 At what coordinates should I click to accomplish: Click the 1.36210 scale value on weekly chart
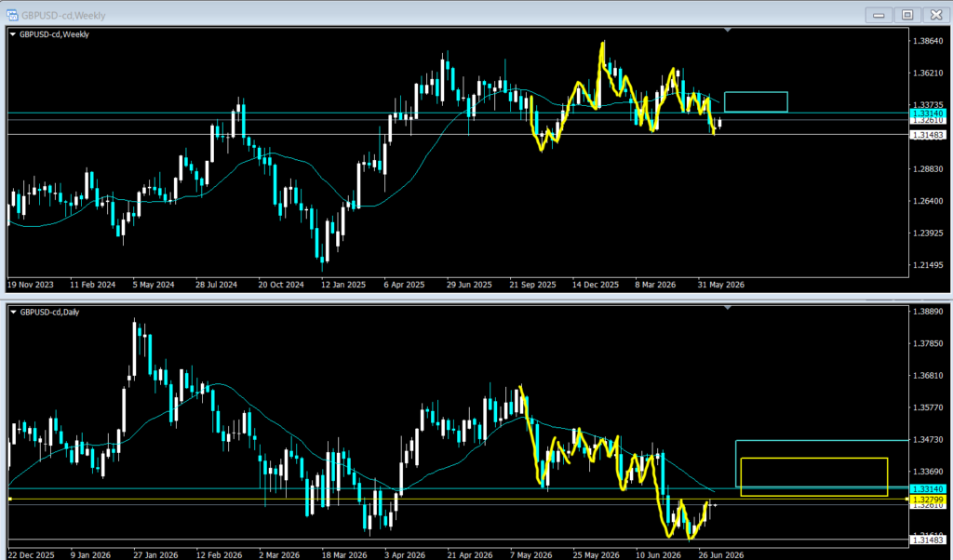[928, 73]
